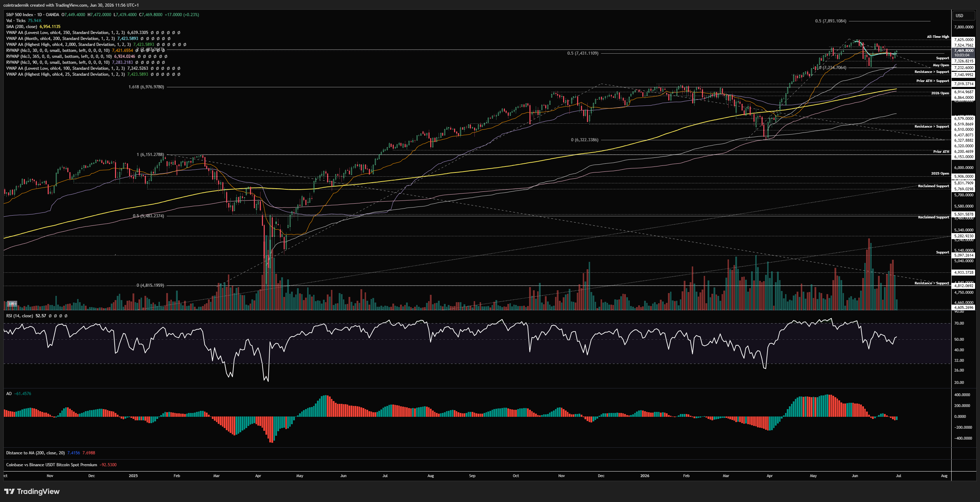The width and height of the screenshot is (980, 502).
Task: Click the 7,625.0000 price axis label
Action: click(x=964, y=40)
